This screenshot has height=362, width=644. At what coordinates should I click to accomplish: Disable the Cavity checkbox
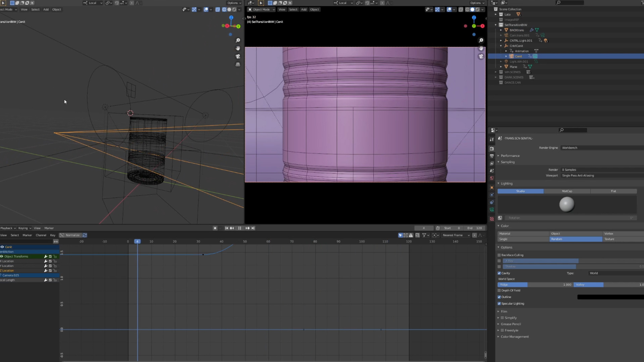(499, 273)
